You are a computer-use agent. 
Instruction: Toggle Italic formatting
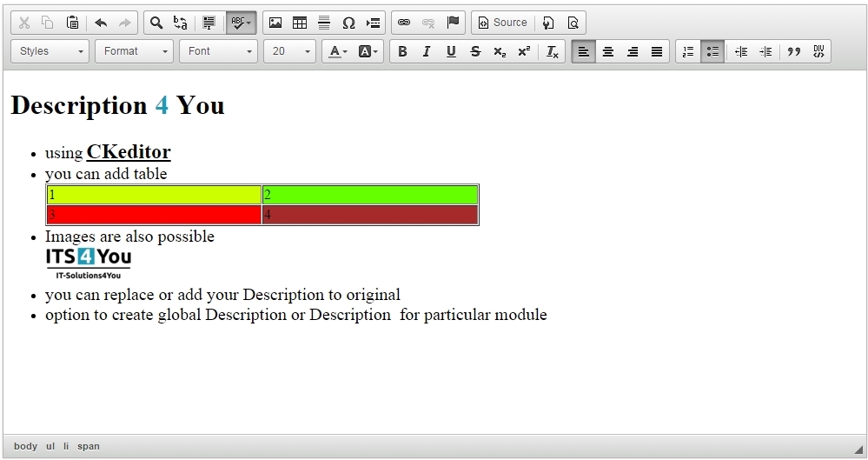[427, 51]
